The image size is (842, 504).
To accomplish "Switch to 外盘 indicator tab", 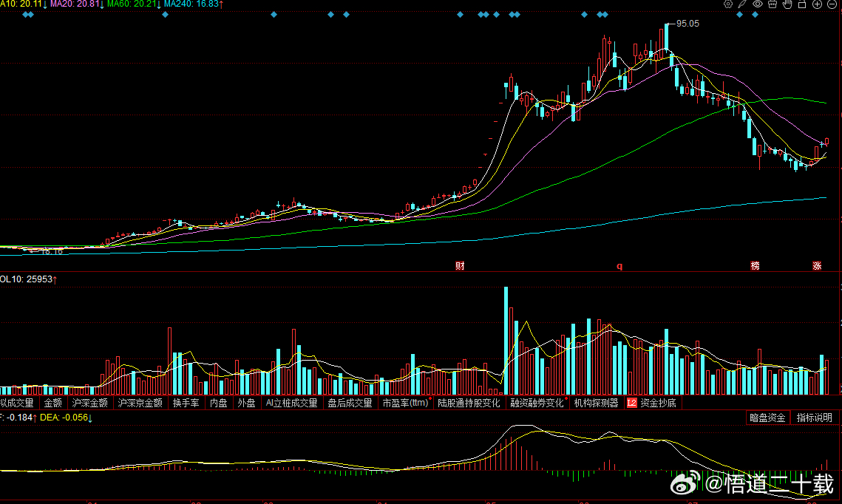I will click(246, 403).
